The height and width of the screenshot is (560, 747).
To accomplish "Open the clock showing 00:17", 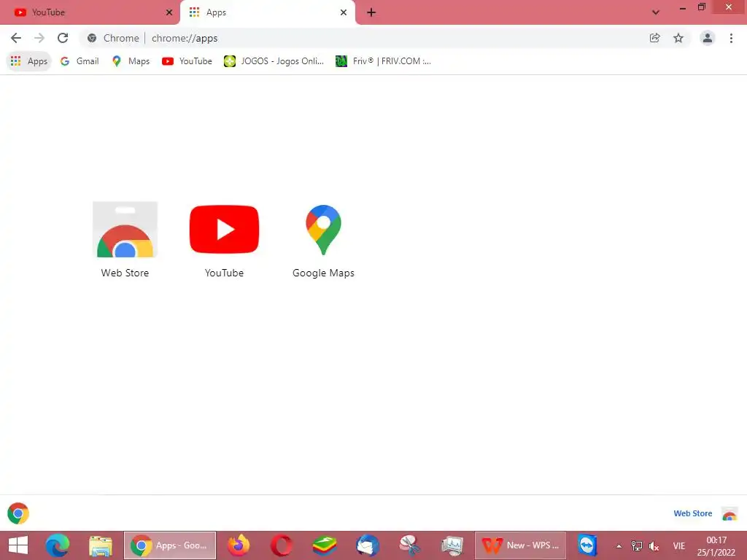I will click(x=716, y=545).
